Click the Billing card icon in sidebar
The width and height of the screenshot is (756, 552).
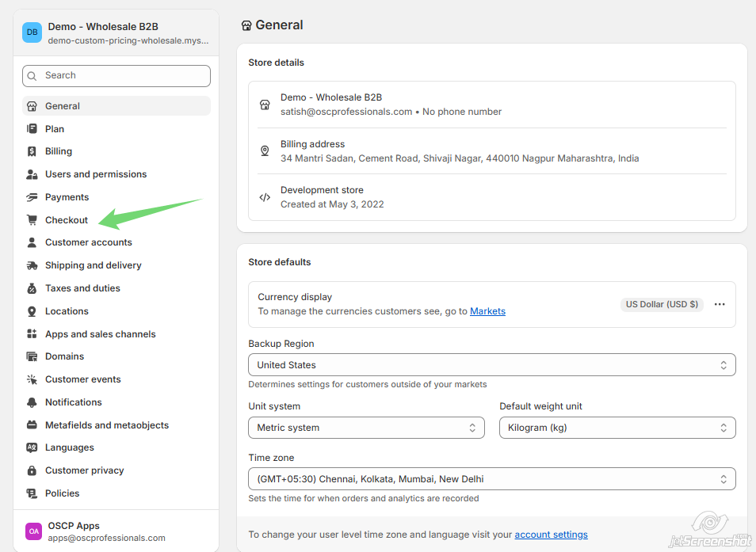pos(31,150)
